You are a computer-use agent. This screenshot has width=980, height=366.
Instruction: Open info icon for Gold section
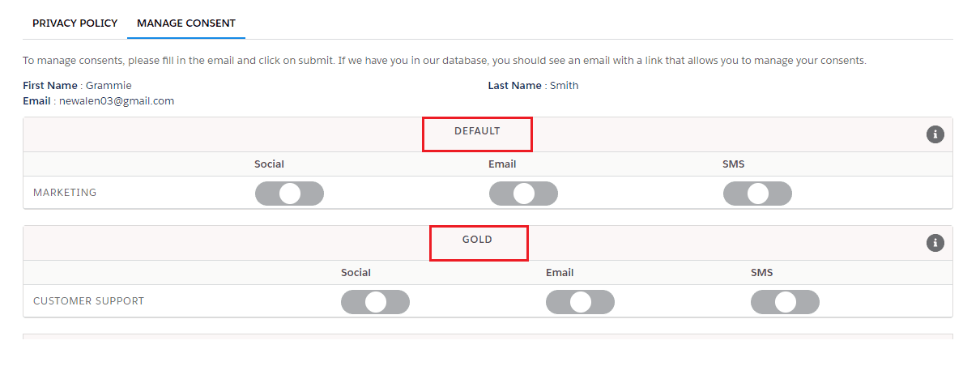point(935,243)
